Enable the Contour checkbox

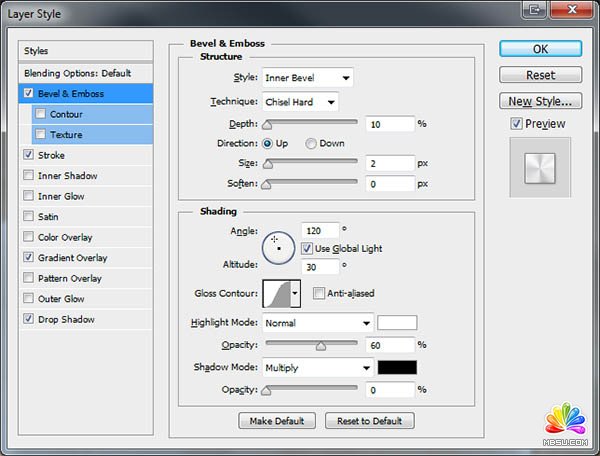click(x=41, y=114)
